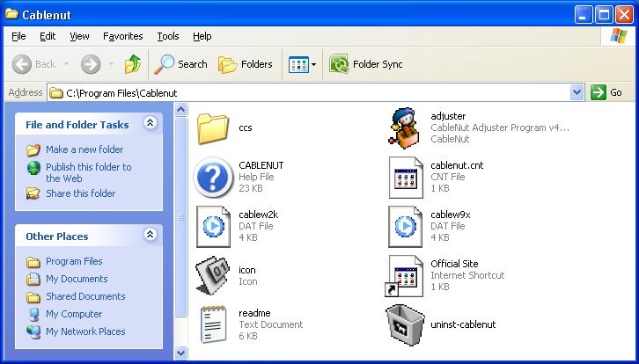
Task: Select the folder name text 'ccs'
Action: 246,127
